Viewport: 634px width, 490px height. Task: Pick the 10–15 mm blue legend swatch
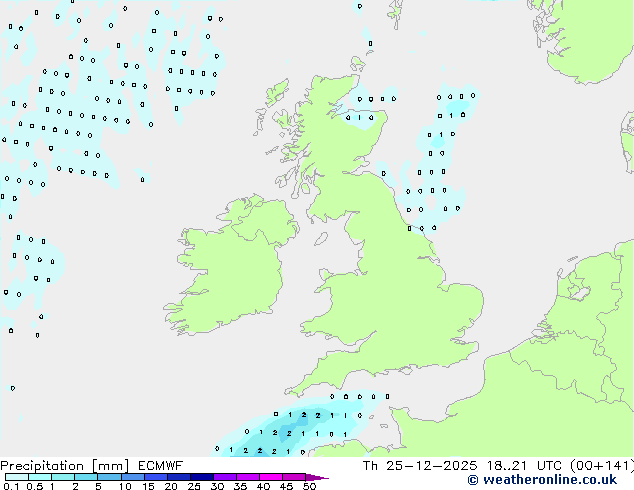pyautogui.click(x=133, y=477)
